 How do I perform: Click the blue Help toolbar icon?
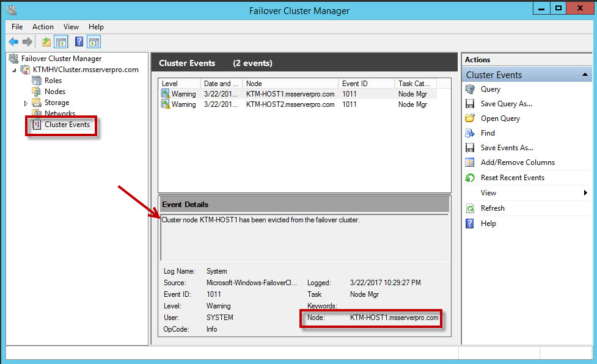(x=79, y=42)
